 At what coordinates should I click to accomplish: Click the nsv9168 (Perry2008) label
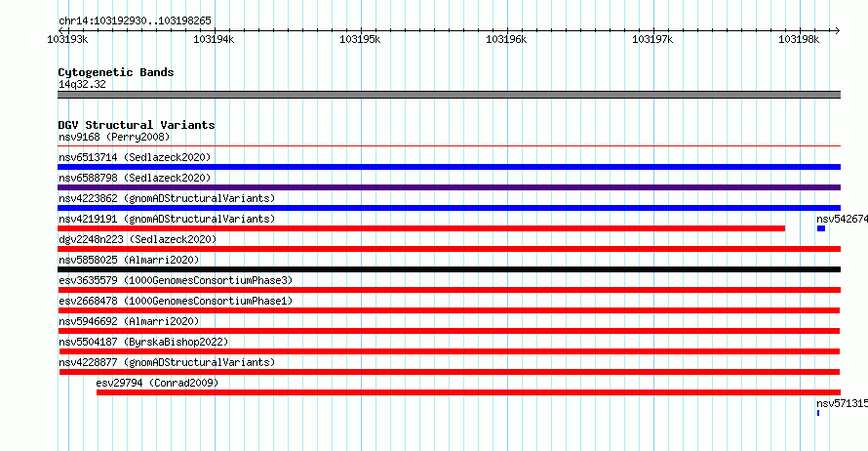pos(114,137)
